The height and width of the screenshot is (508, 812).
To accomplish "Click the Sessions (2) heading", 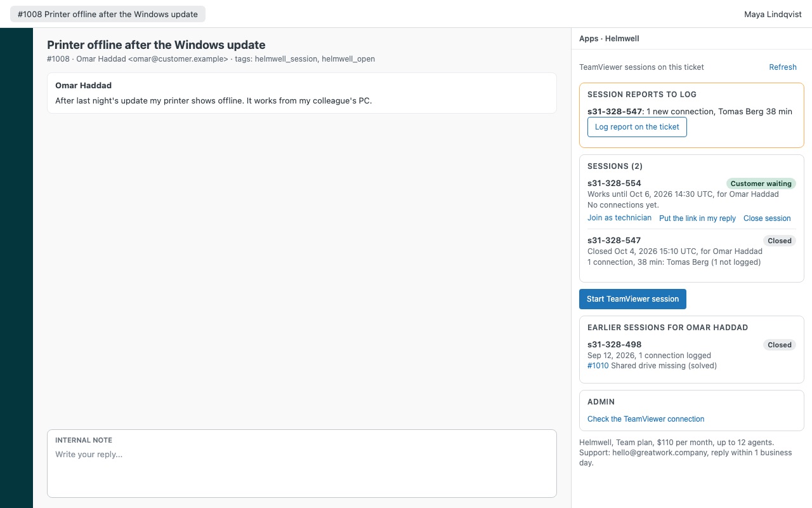I will (x=615, y=166).
